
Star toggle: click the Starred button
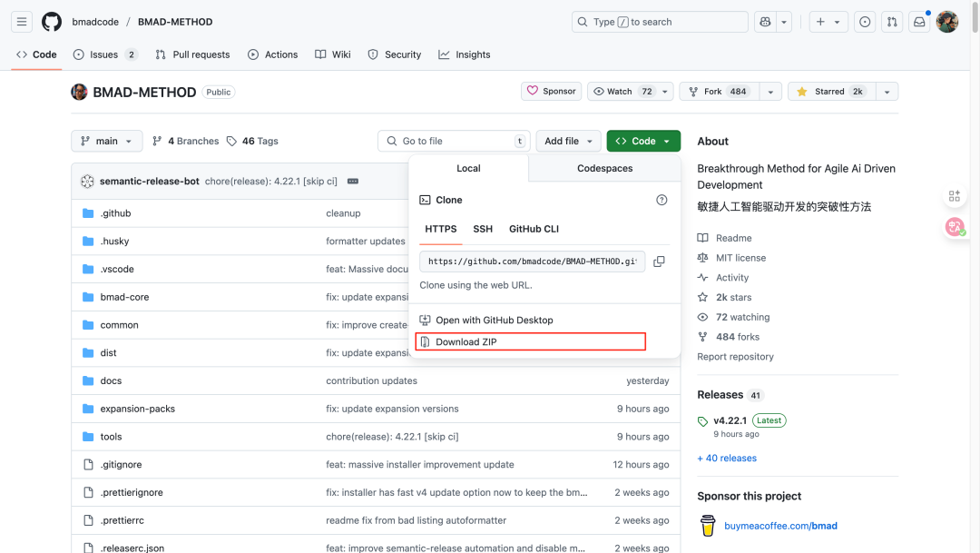click(832, 92)
